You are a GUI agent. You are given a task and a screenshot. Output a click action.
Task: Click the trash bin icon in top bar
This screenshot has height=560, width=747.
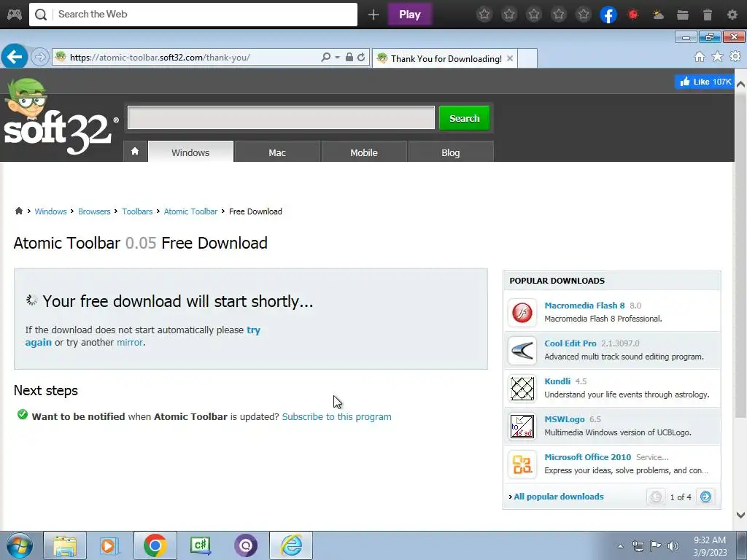(708, 15)
